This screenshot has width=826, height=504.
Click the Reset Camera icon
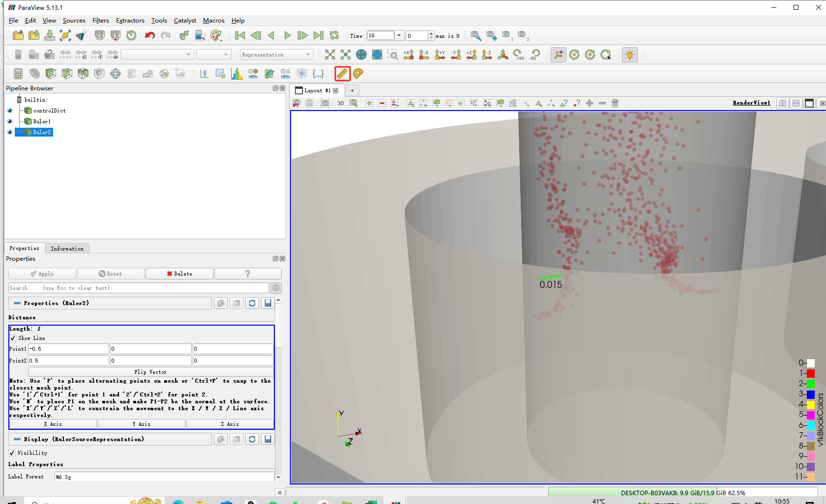point(330,55)
